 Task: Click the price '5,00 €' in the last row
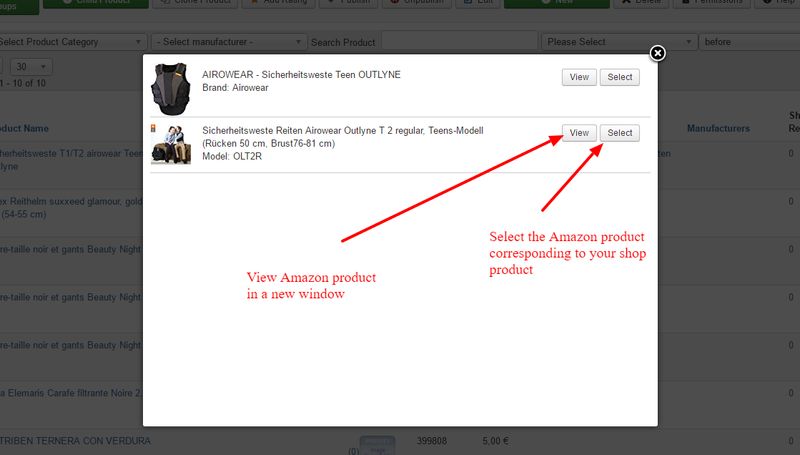pyautogui.click(x=495, y=441)
